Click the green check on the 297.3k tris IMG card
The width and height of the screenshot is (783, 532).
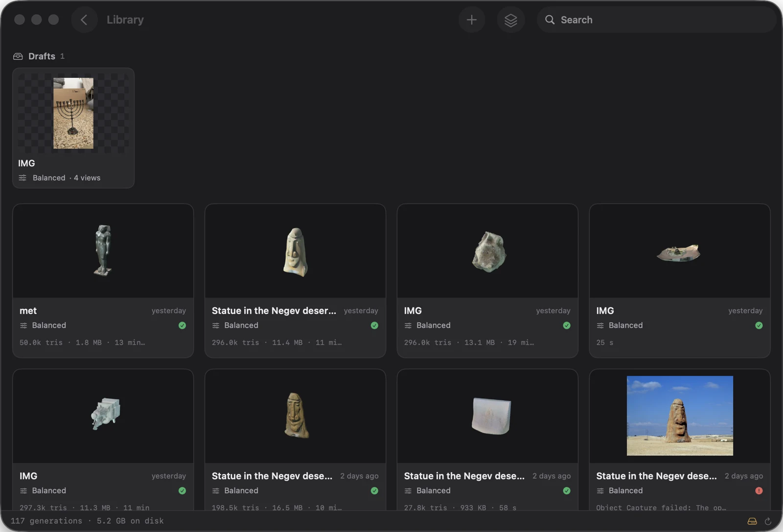[182, 491]
